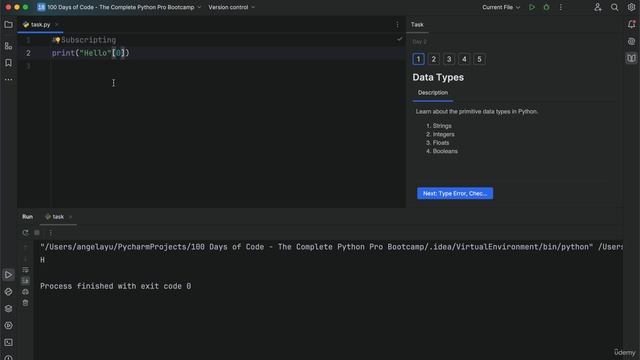Switch to the Task panel tab
640x360 pixels.
pyautogui.click(x=417, y=25)
